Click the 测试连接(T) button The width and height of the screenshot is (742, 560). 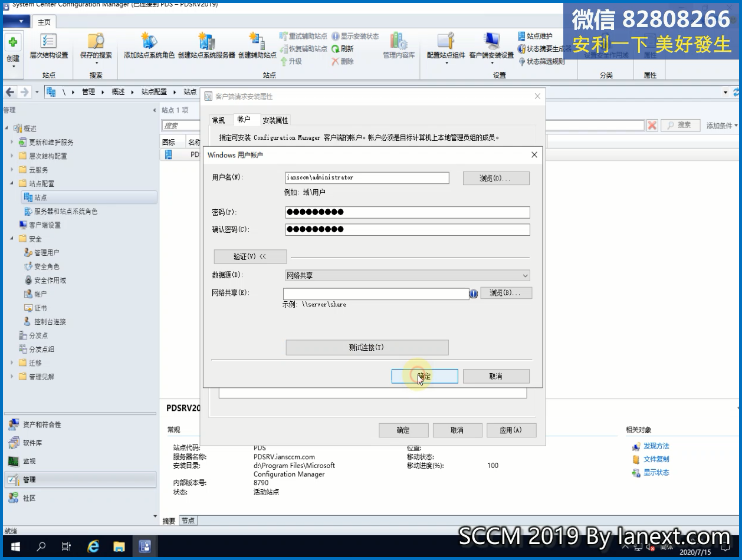367,348
